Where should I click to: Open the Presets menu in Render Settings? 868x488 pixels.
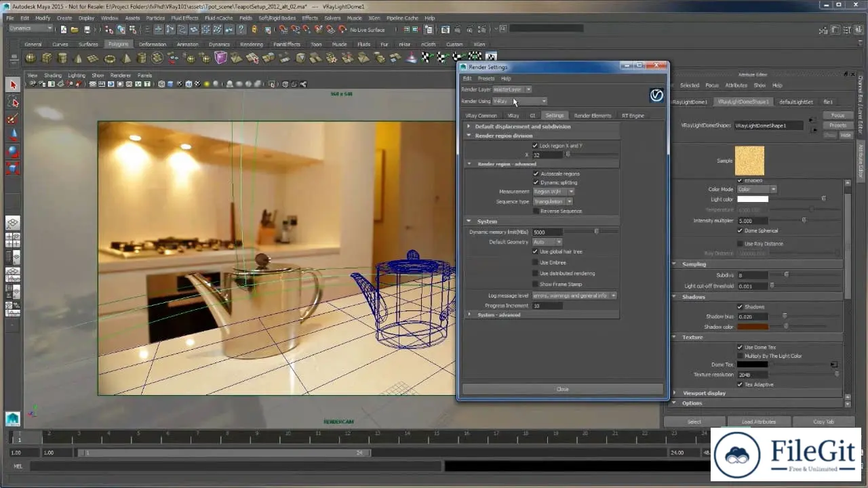coord(486,79)
